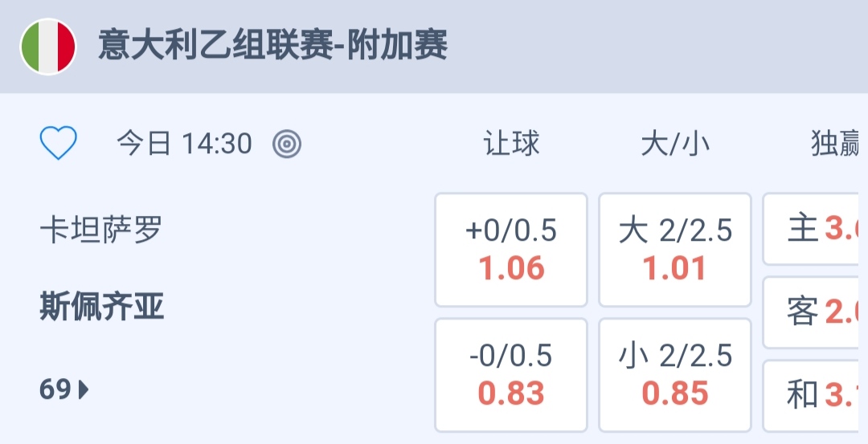This screenshot has height=444, width=868.
Task: Click the 大/小 column header
Action: point(675,145)
